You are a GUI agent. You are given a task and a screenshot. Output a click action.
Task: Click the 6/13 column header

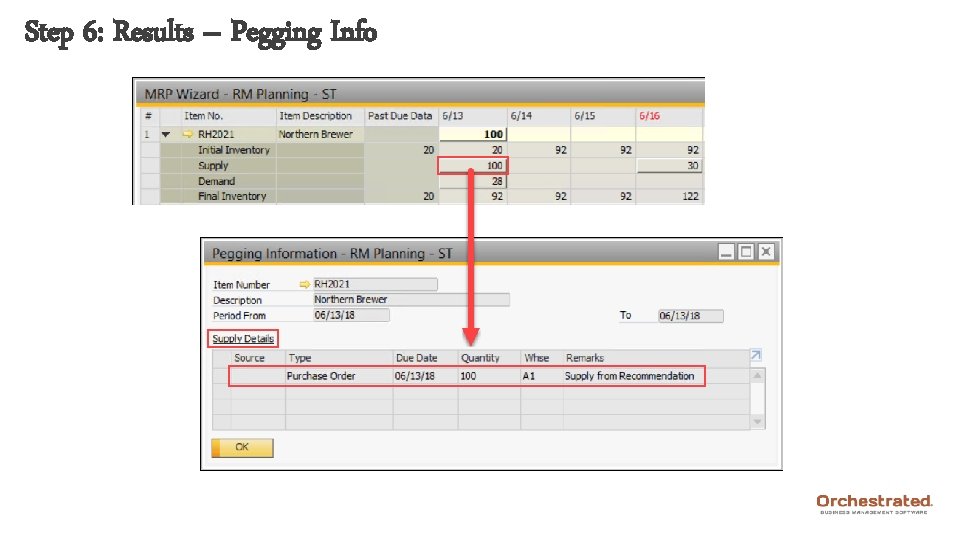tap(473, 116)
